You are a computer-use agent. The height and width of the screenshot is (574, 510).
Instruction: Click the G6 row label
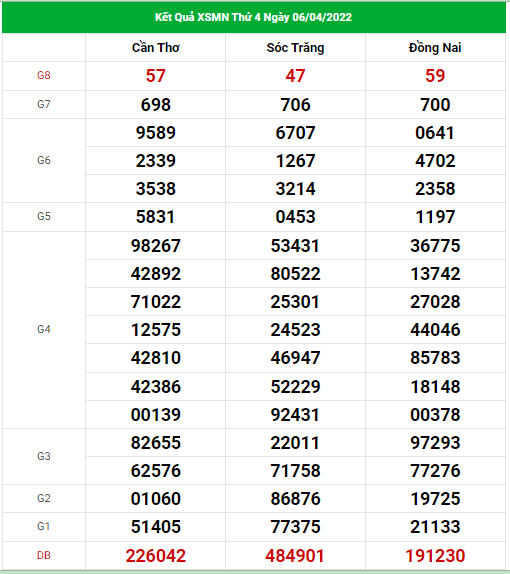(x=44, y=160)
